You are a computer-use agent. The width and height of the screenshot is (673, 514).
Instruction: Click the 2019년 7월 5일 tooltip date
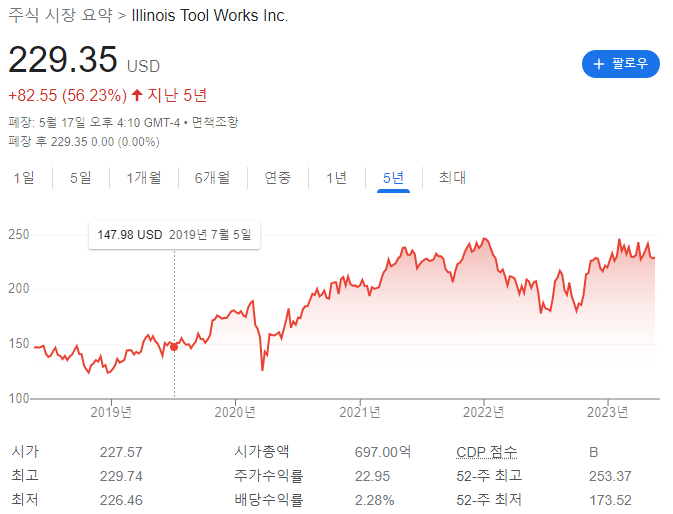(x=210, y=235)
